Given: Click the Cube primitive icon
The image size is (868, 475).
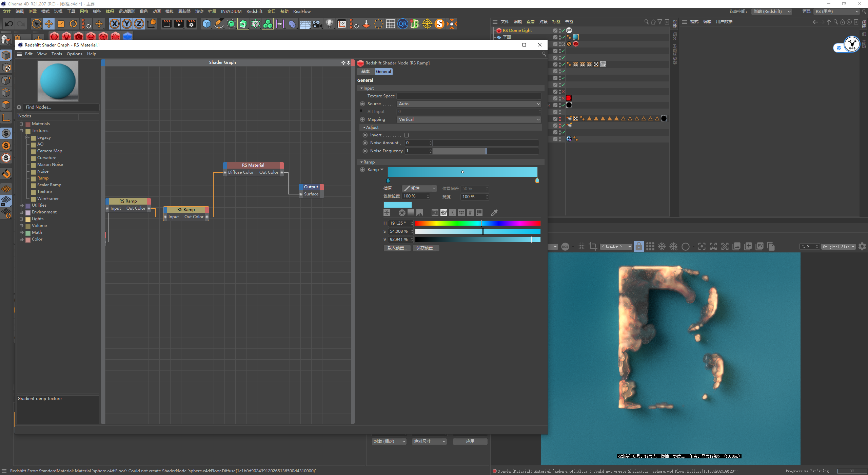Looking at the screenshot, I should pyautogui.click(x=206, y=24).
